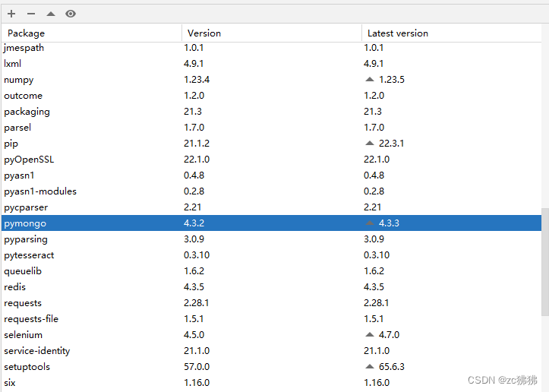Viewport: 549px width, 392px height.
Task: Select the service-identity package row
Action: 271,351
